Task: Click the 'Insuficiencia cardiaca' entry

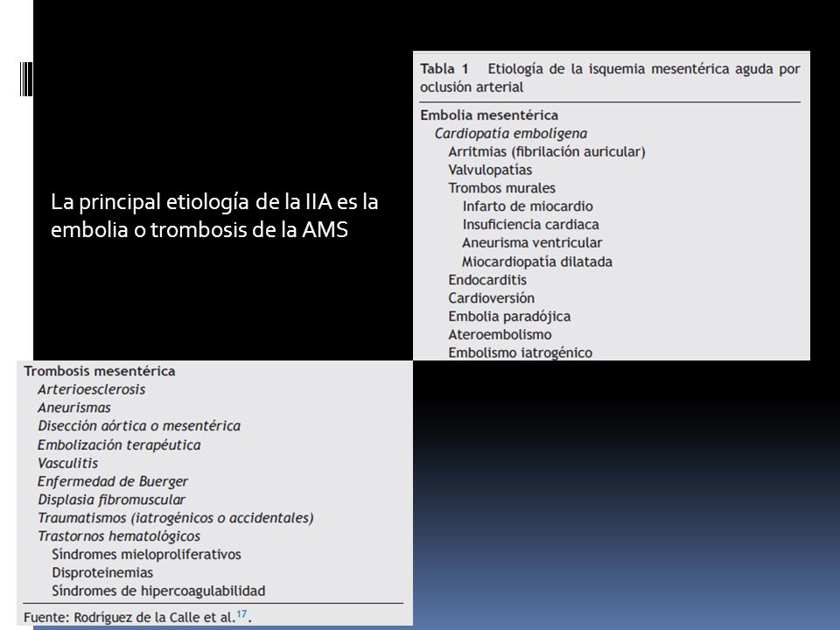Action: coord(530,225)
